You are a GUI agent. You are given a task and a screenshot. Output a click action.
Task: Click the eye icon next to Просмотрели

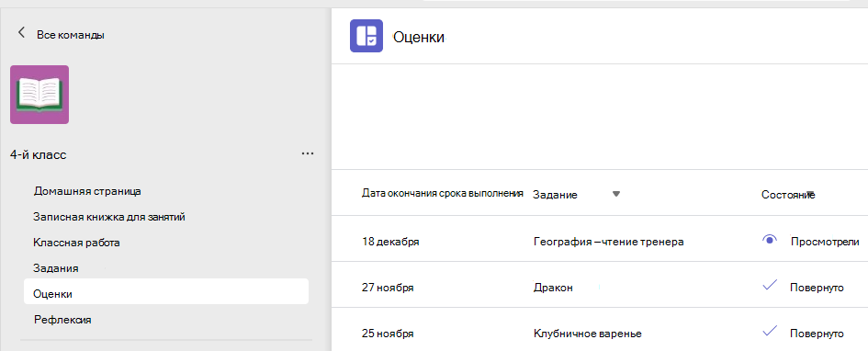[770, 240]
